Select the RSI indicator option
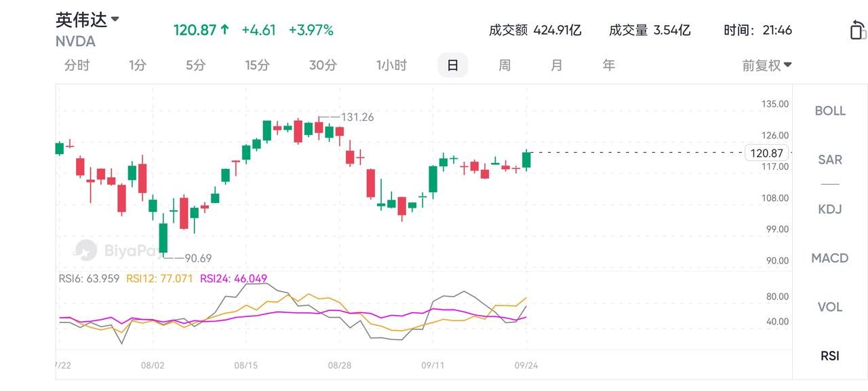The height and width of the screenshot is (391, 868). pos(830,356)
